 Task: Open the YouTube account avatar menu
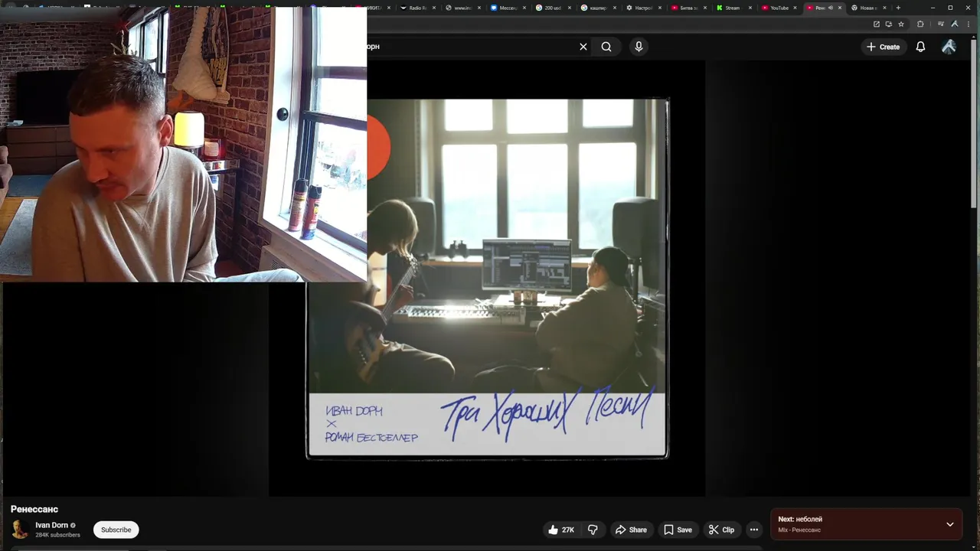click(x=949, y=47)
